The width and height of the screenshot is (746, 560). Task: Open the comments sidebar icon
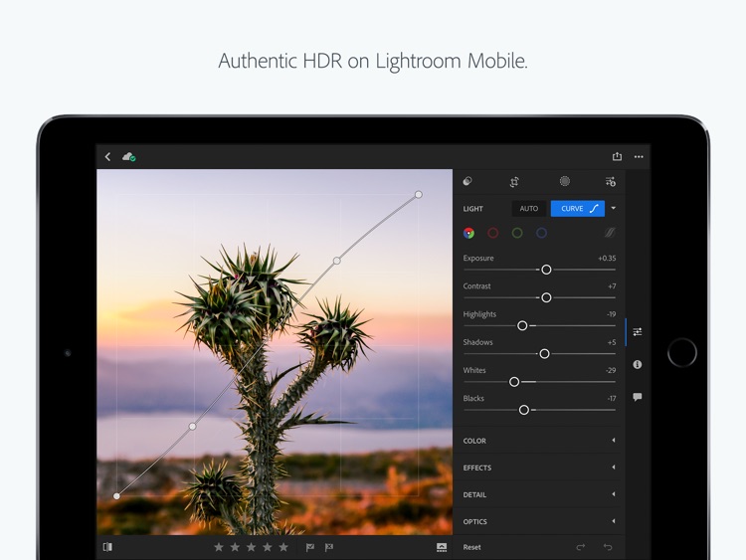(638, 397)
